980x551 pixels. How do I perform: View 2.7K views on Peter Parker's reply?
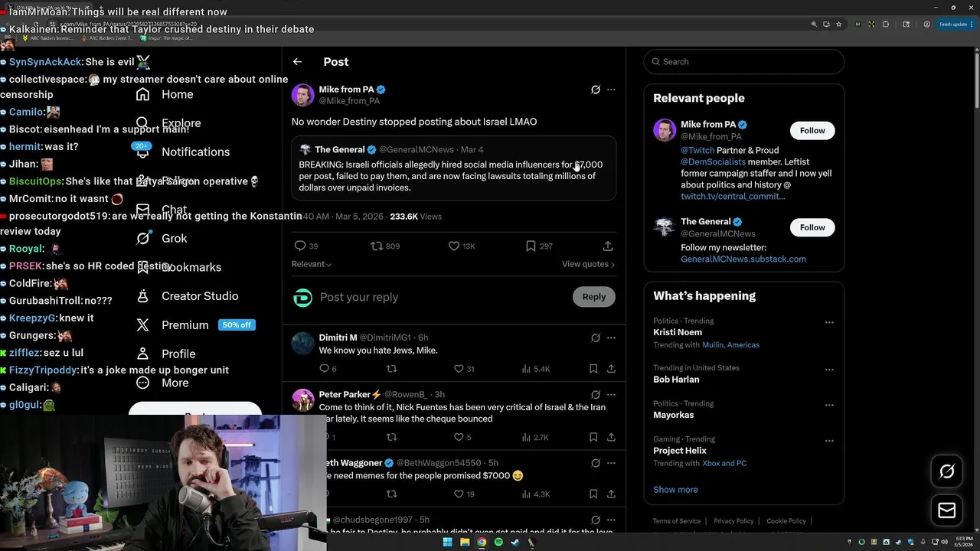point(535,437)
